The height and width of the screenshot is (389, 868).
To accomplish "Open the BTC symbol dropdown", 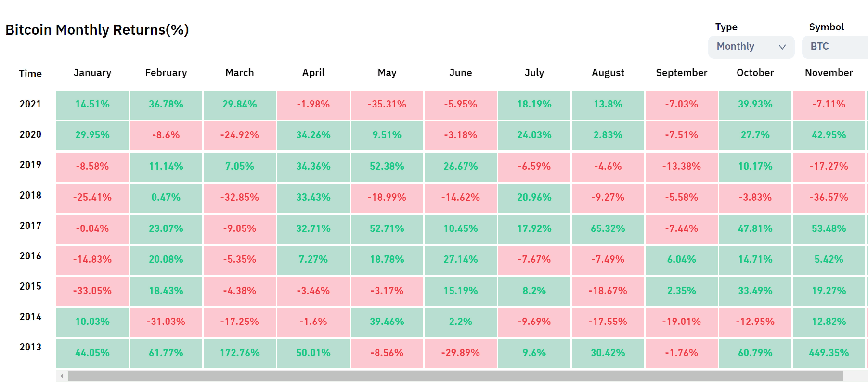I will [834, 47].
